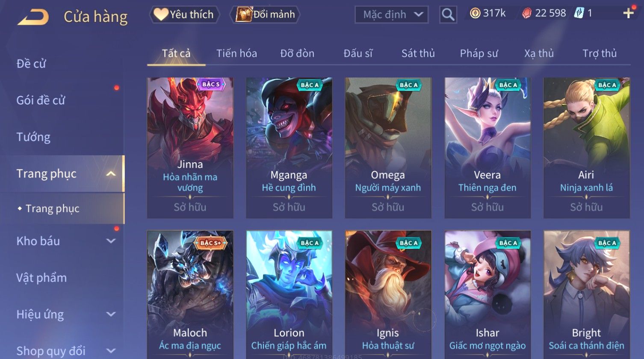
Task: Go back using the arrow icon
Action: point(33,17)
